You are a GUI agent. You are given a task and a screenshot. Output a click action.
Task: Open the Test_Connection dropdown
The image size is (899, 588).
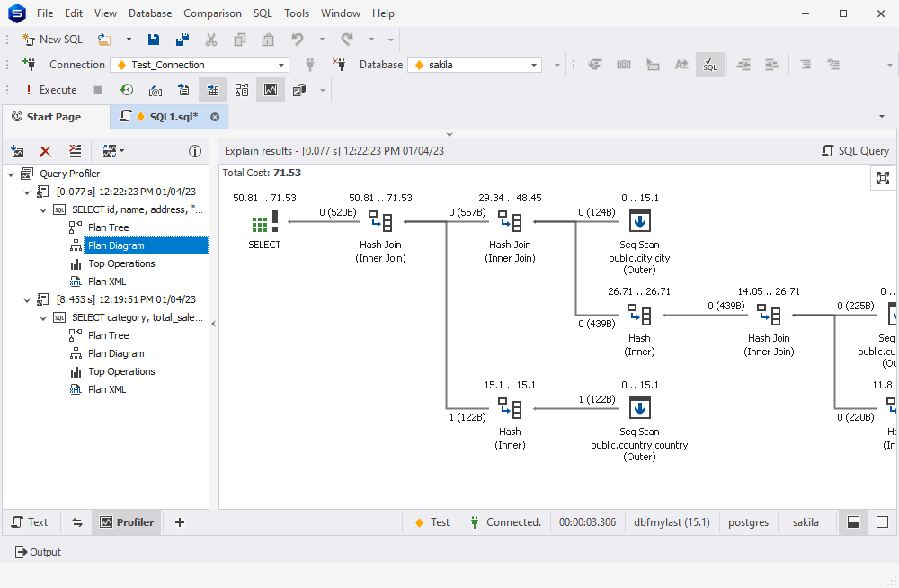click(281, 65)
